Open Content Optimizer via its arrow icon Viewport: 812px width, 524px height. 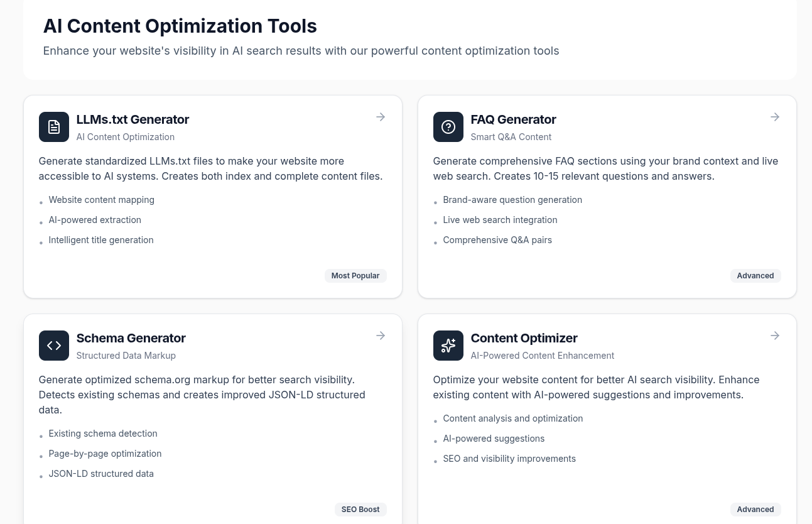point(775,336)
